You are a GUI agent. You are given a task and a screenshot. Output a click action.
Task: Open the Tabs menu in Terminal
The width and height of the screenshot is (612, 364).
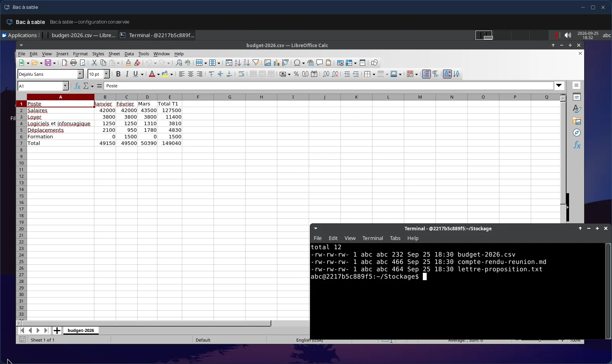pyautogui.click(x=395, y=238)
